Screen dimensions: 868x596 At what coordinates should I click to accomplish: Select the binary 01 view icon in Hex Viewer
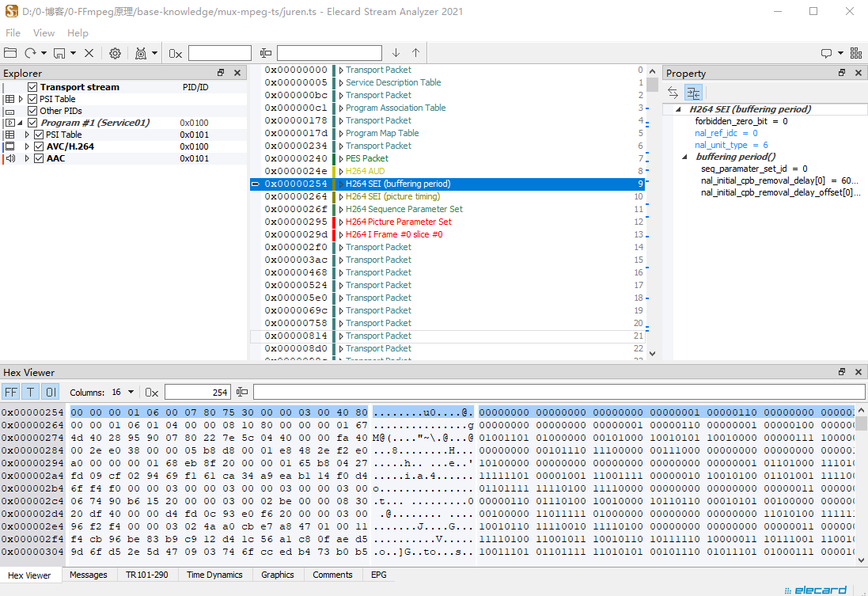coord(50,391)
